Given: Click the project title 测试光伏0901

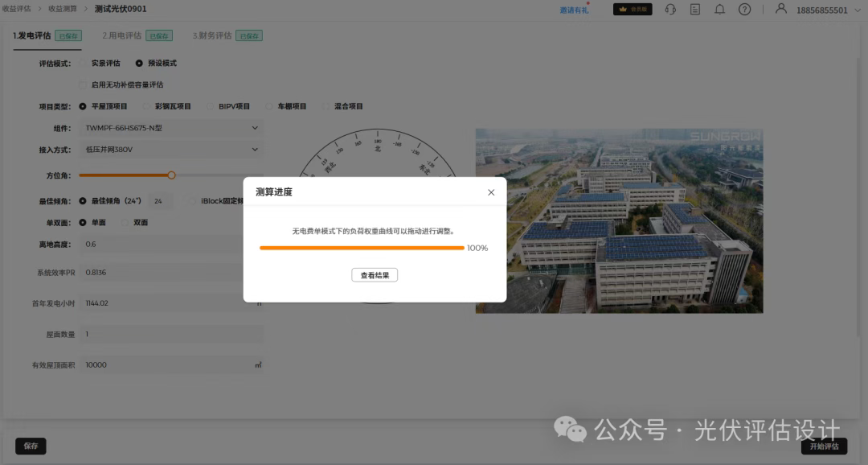Looking at the screenshot, I should (121, 9).
